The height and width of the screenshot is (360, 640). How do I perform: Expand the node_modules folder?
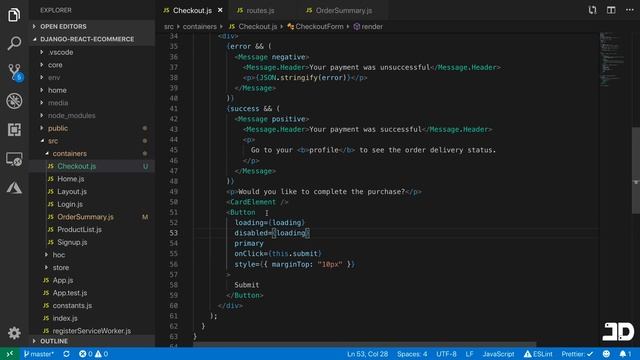(x=71, y=116)
